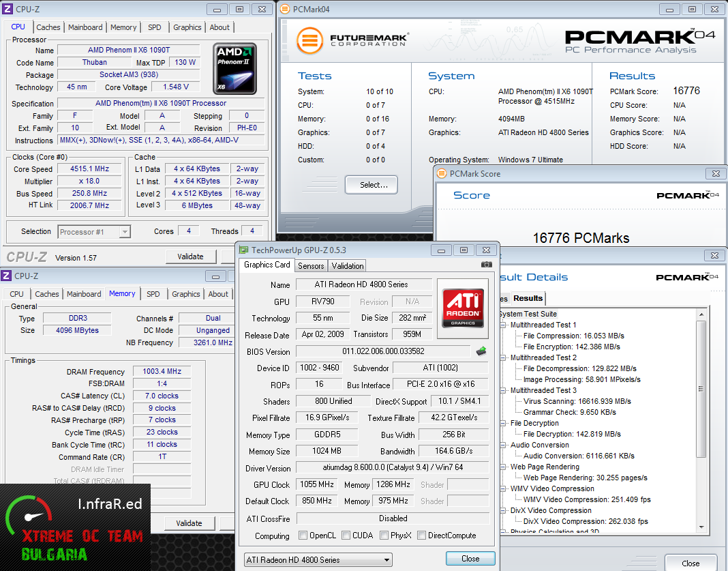The image size is (728, 571).
Task: Click Close in the Result Details window
Action: pyautogui.click(x=691, y=563)
